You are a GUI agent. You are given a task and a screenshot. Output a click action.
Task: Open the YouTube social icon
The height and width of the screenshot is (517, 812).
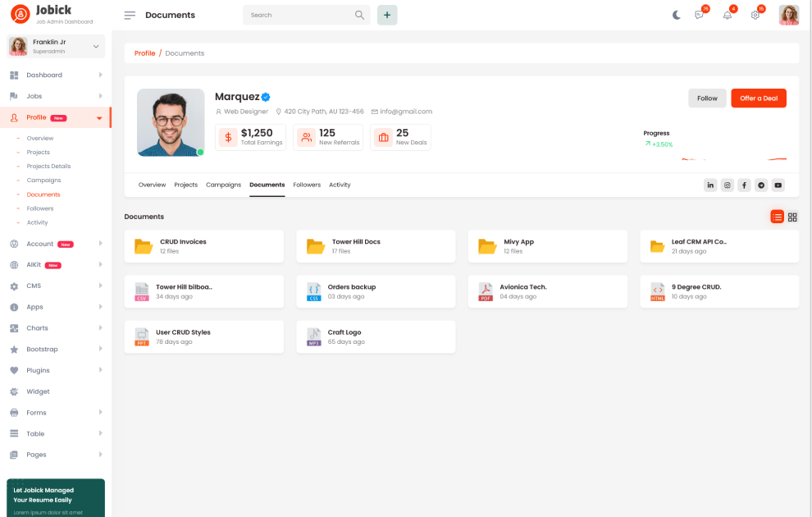[778, 185]
